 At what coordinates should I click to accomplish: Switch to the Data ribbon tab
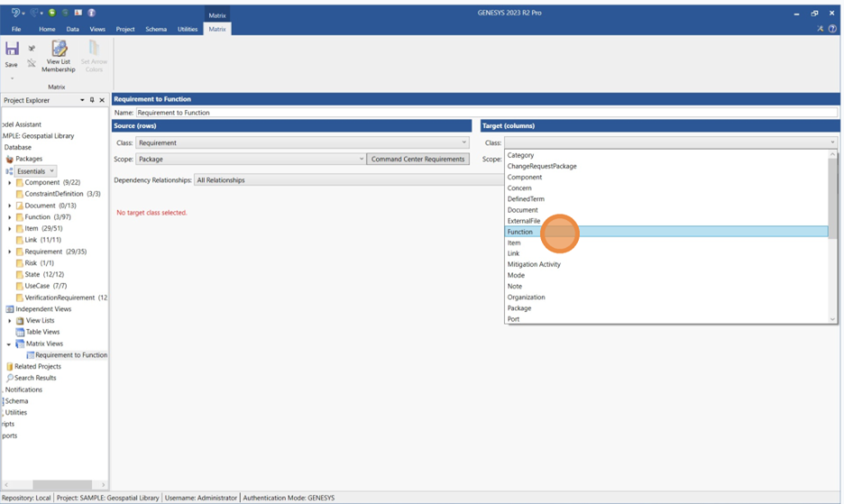click(73, 29)
